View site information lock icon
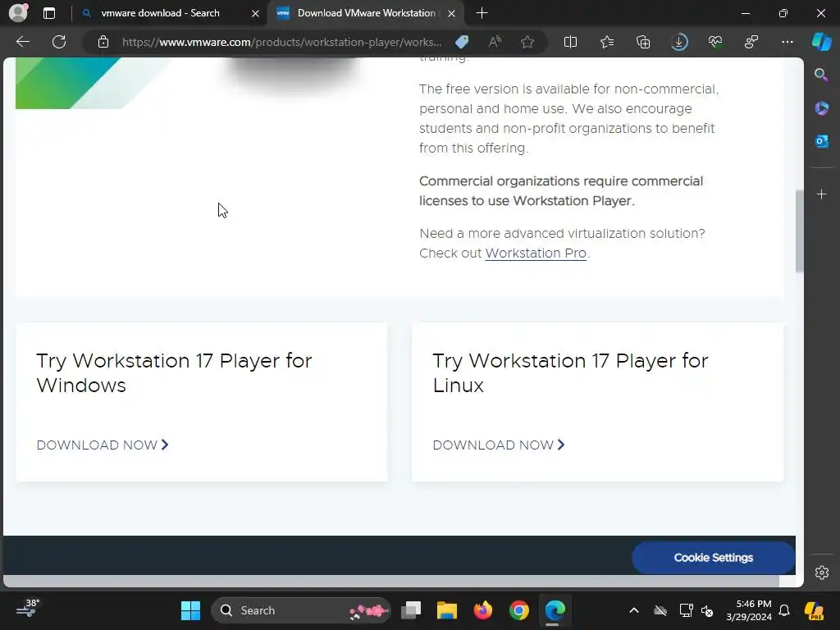 point(103,42)
